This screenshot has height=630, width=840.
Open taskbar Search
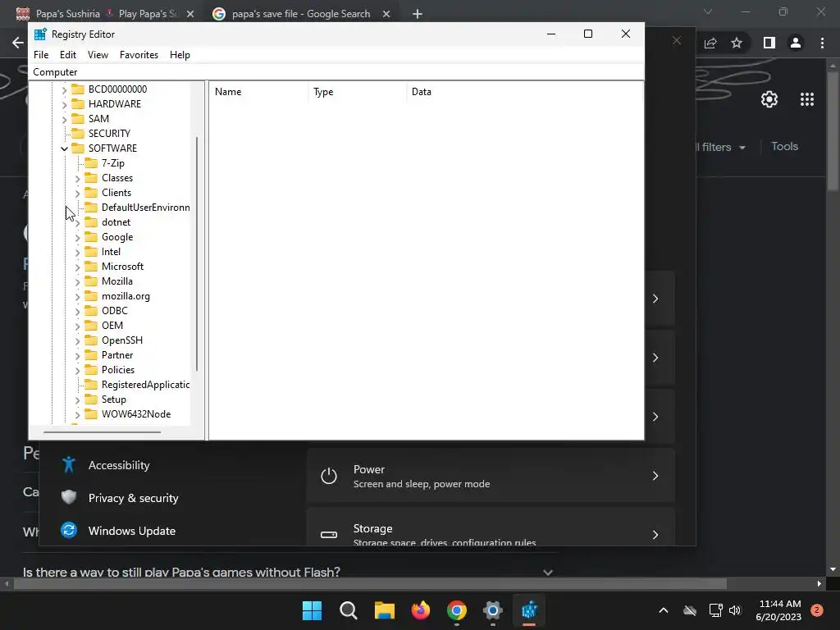click(348, 610)
